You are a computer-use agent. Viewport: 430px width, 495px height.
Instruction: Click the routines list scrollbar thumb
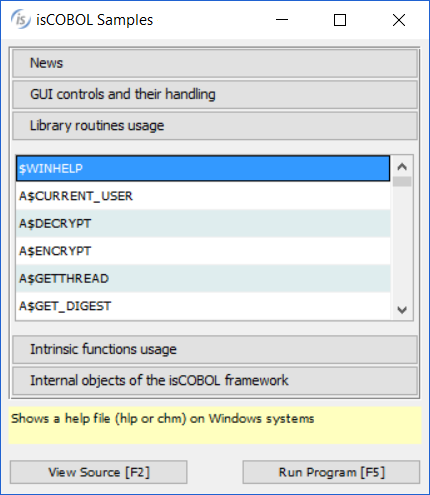click(x=402, y=182)
